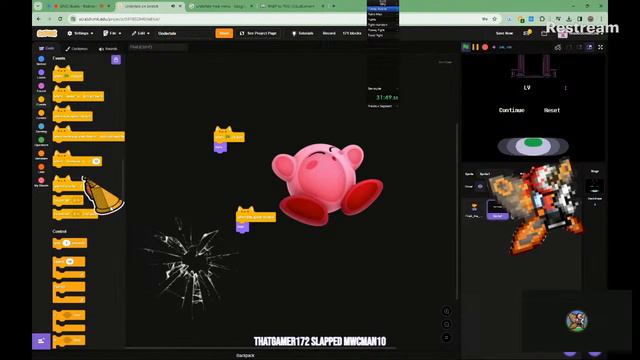
Task: Select the Sound block category
Action: point(41,88)
